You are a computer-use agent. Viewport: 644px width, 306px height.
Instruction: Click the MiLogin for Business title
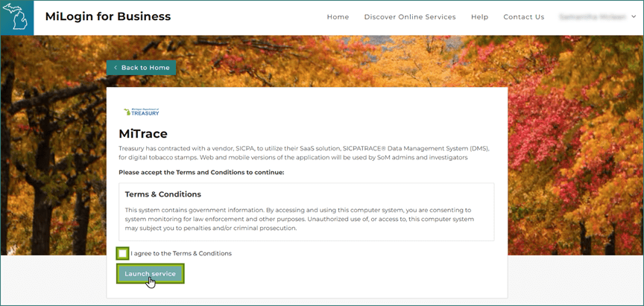pos(108,16)
